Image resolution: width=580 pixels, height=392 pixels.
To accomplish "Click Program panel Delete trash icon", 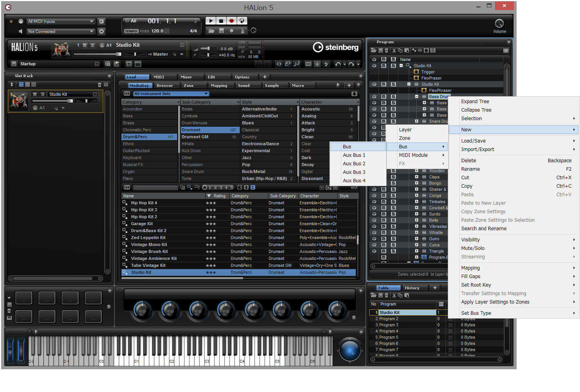I will pyautogui.click(x=386, y=51).
